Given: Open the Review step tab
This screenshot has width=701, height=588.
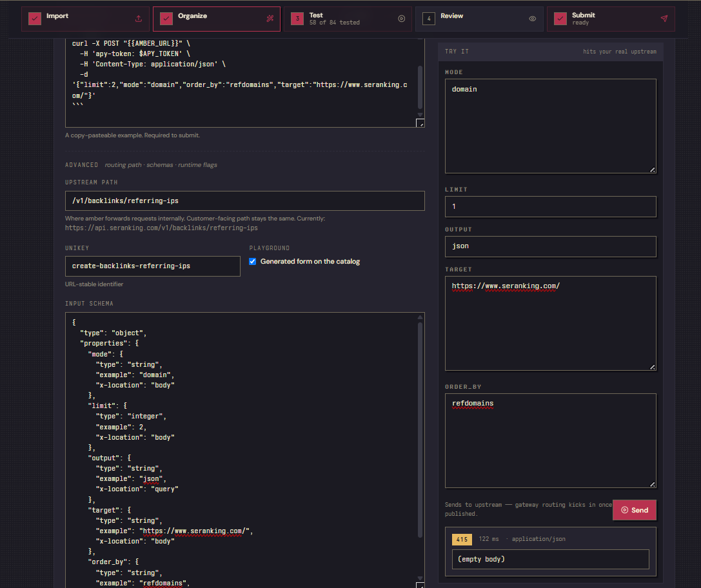Looking at the screenshot, I should click(479, 19).
